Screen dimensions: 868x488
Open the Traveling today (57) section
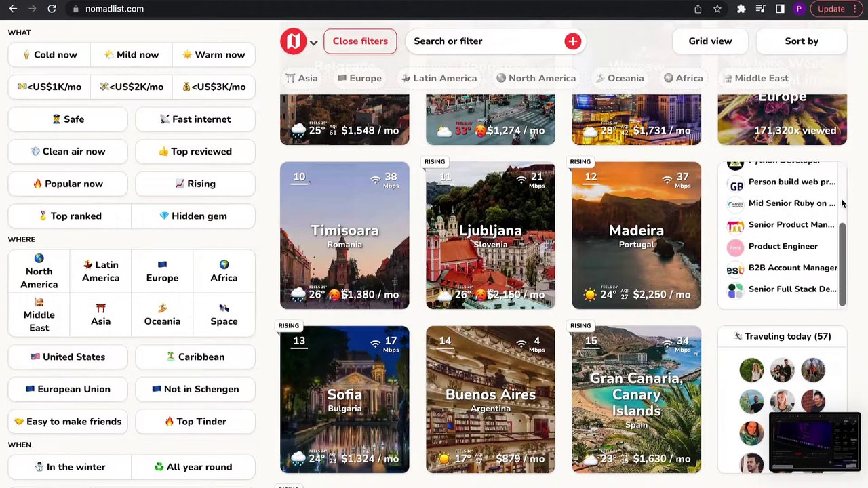click(782, 337)
